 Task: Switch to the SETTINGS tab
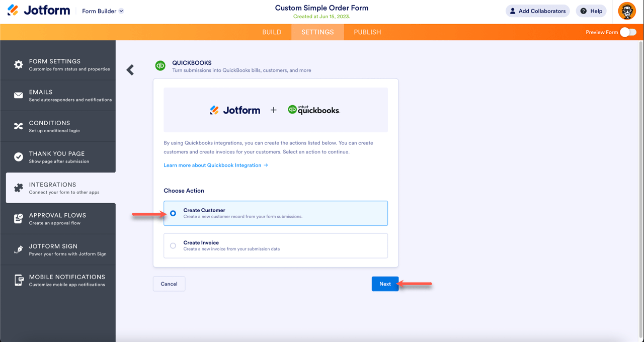(317, 32)
